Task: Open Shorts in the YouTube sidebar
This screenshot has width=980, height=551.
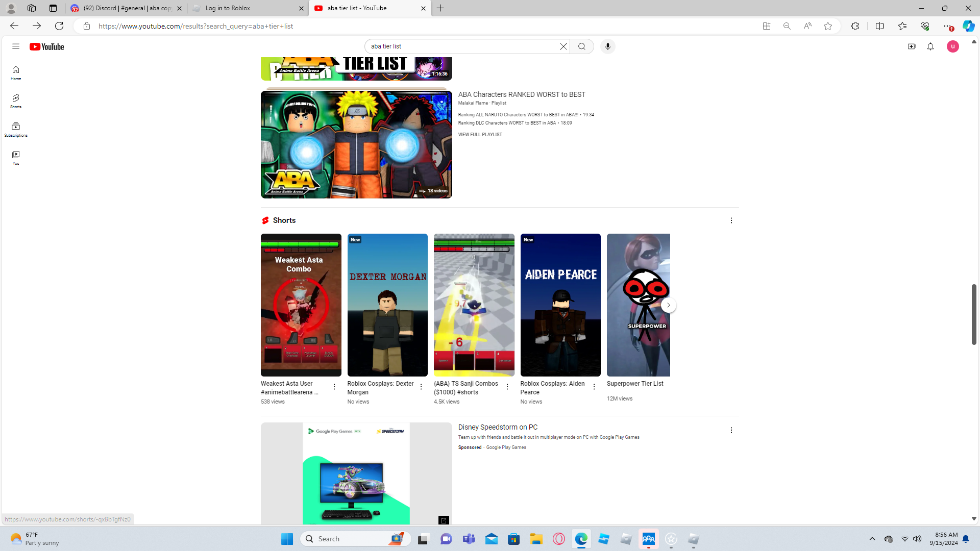Action: 16,101
